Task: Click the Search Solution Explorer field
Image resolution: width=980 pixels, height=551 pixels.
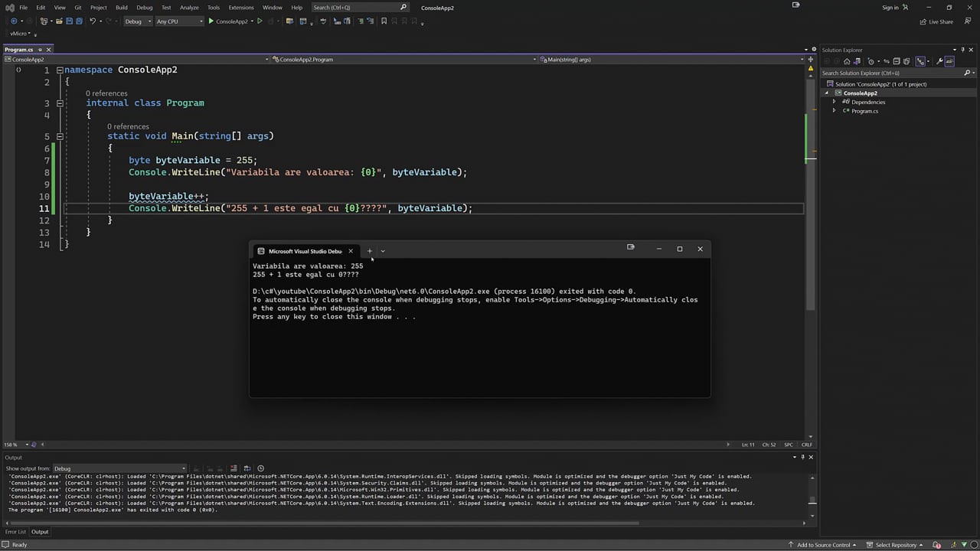Action: tap(891, 73)
